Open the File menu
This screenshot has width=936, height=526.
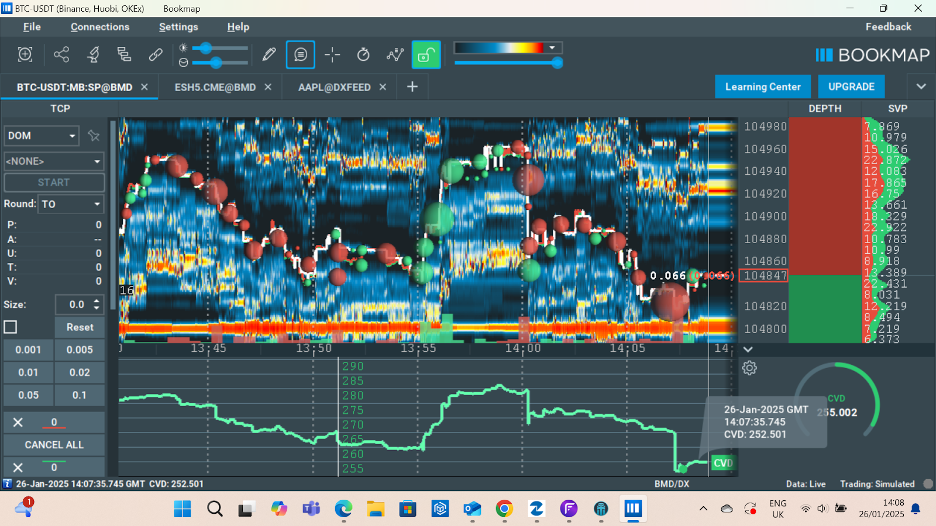tap(32, 27)
